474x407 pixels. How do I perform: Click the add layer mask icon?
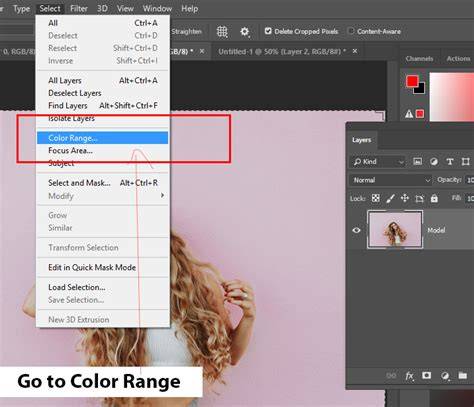point(426,376)
